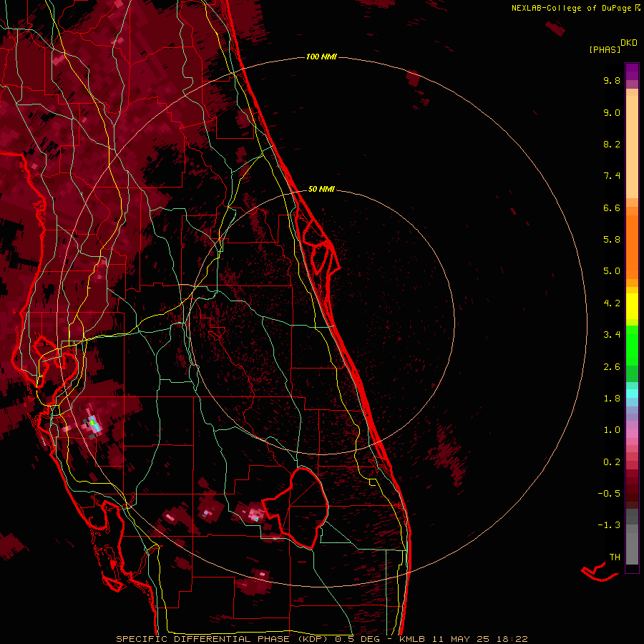Click the 6.6 scale value
The image size is (644, 644).
[x=612, y=208]
